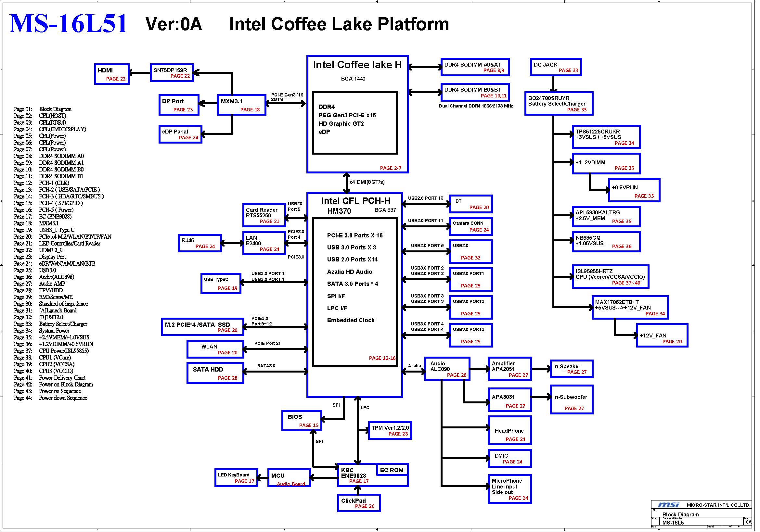Click the DC JACK block
760x532 pixels.
pyautogui.click(x=556, y=67)
